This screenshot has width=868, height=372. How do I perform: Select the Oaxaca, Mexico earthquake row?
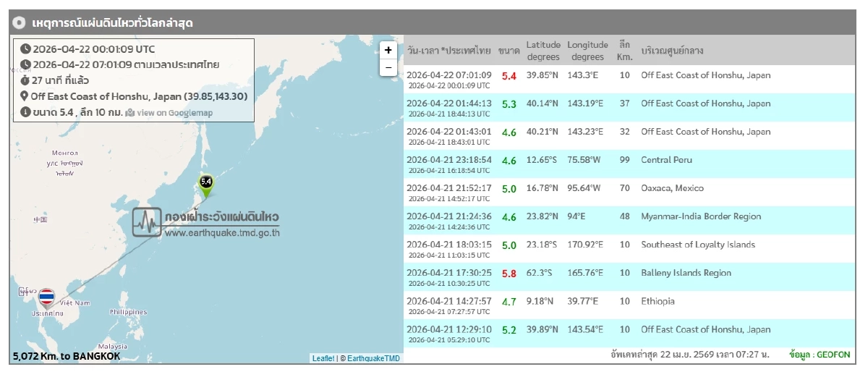coord(628,193)
